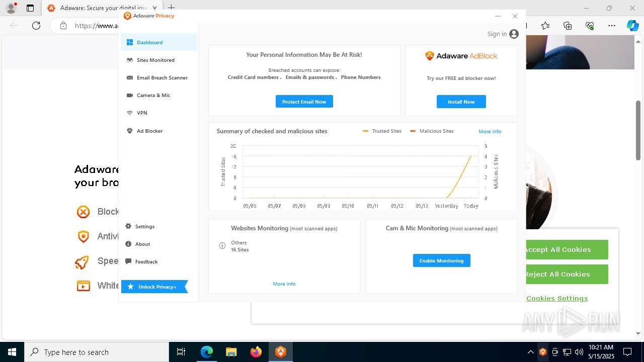Viewport: 644px width, 362px height.
Task: Click the Dashboard grid icon
Action: (x=130, y=42)
